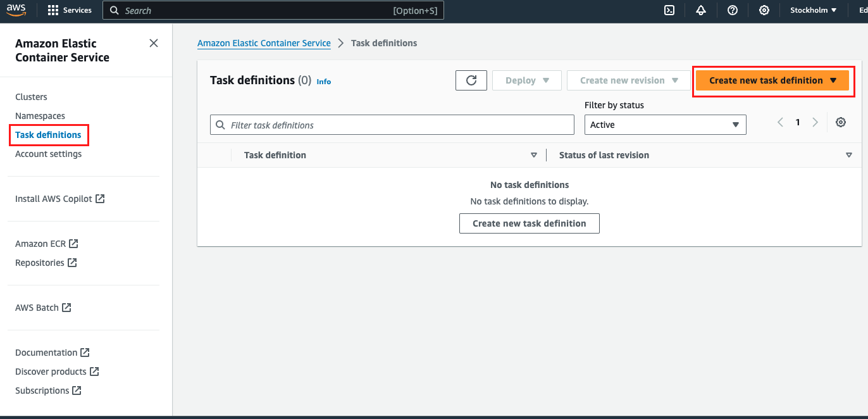Viewport: 868px width, 419px height.
Task: Open the orange Create new task definition dropdown
Action: click(772, 80)
